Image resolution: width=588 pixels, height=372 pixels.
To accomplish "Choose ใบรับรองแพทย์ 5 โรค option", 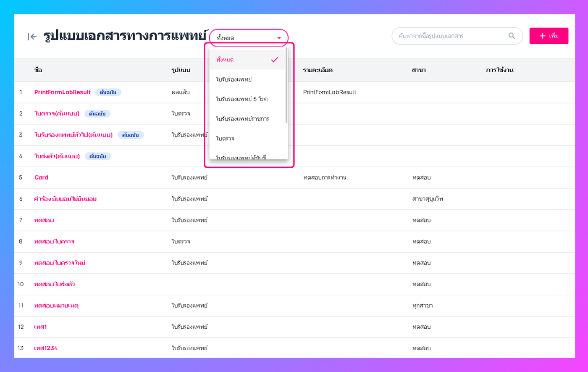I will coord(247,99).
